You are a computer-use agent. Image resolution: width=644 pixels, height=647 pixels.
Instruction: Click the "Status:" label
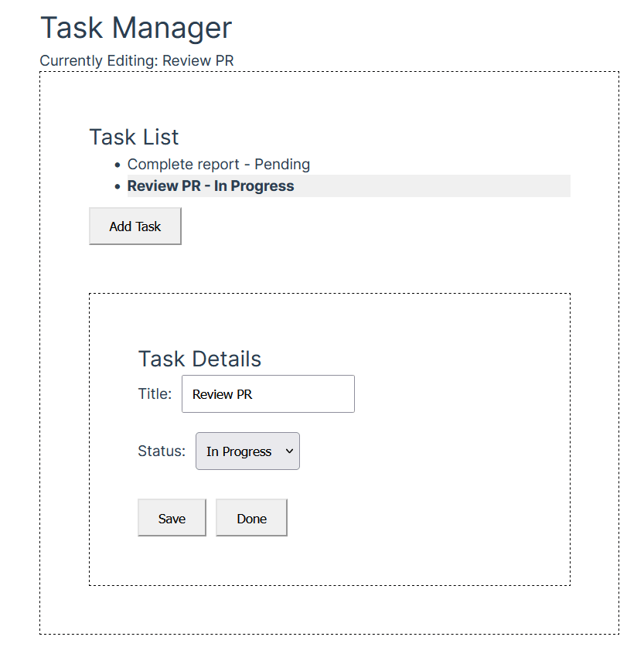coord(162,451)
